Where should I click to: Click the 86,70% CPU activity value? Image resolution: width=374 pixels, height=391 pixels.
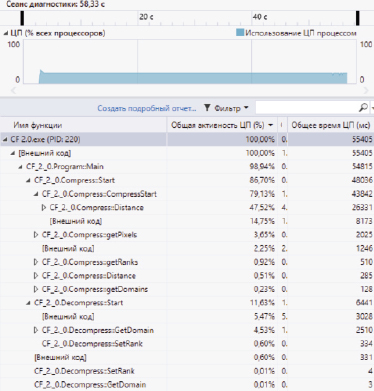pos(262,180)
